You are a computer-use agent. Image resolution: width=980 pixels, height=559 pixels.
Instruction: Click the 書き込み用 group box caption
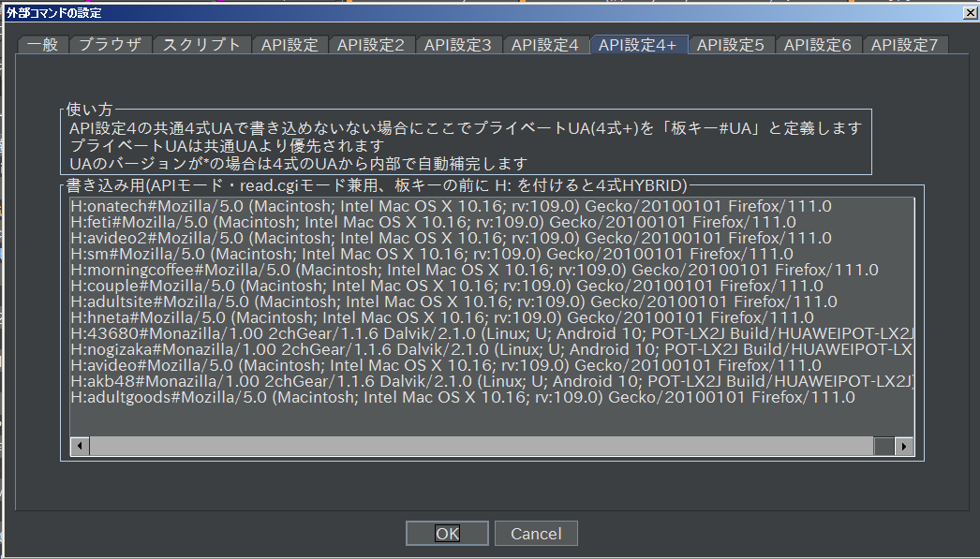pyautogui.click(x=377, y=185)
